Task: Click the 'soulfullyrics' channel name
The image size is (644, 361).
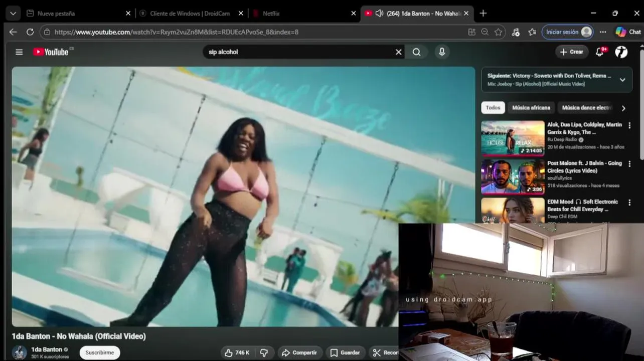Action: tap(559, 178)
